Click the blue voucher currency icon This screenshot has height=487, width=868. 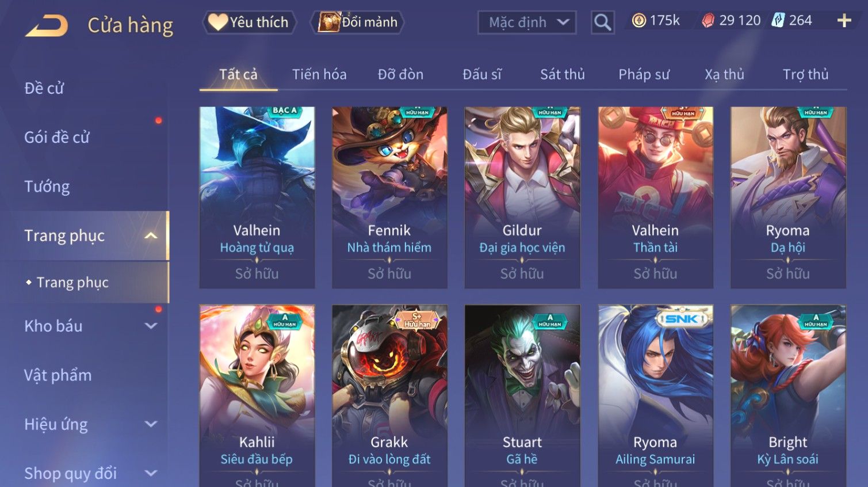point(778,21)
